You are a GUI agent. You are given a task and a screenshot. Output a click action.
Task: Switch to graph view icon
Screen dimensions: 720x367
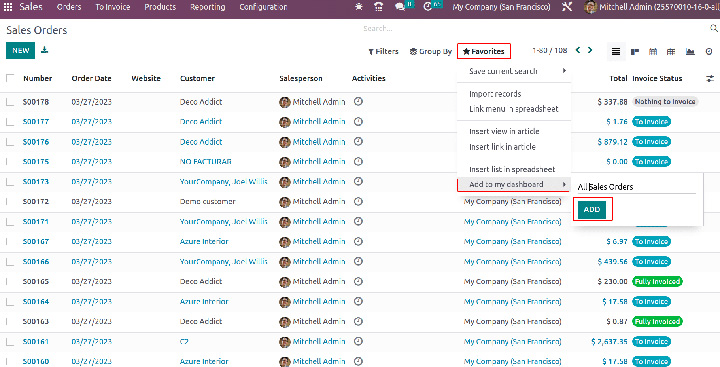point(690,51)
